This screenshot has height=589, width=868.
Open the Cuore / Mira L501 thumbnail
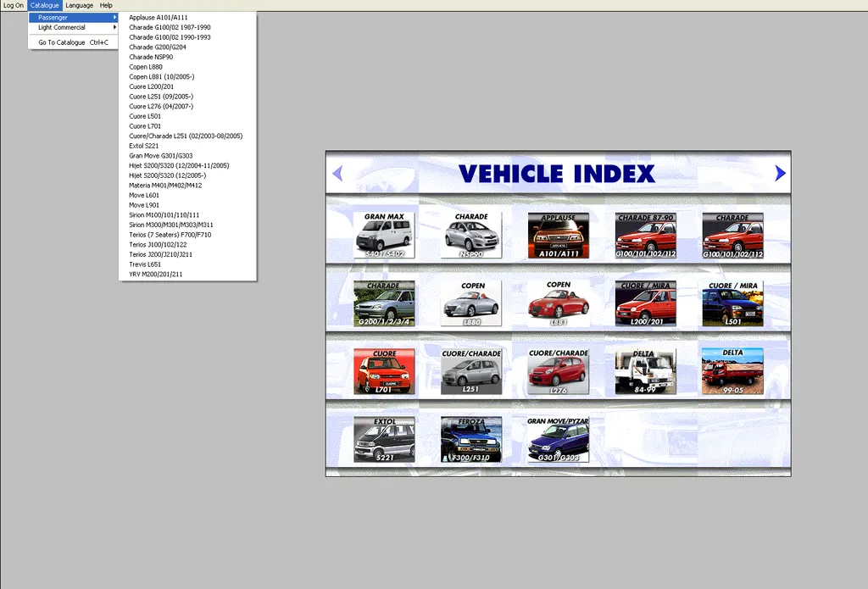click(x=732, y=303)
